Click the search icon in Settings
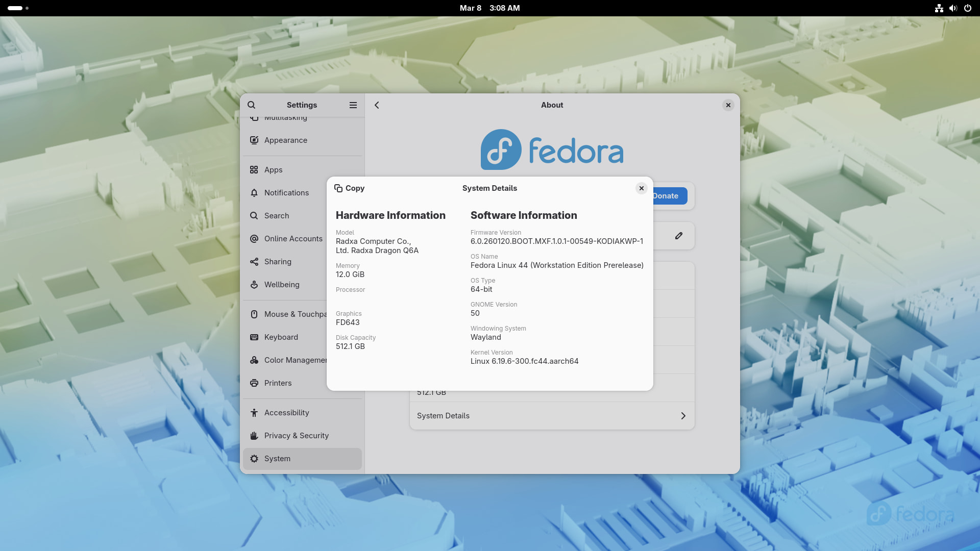The width and height of the screenshot is (980, 551). tap(252, 105)
